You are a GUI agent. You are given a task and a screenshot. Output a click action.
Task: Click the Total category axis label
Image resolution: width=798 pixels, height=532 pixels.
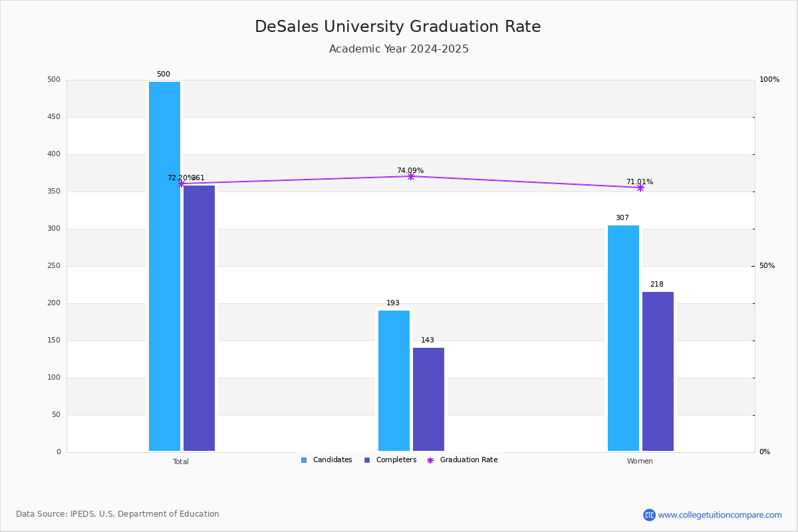click(x=181, y=462)
